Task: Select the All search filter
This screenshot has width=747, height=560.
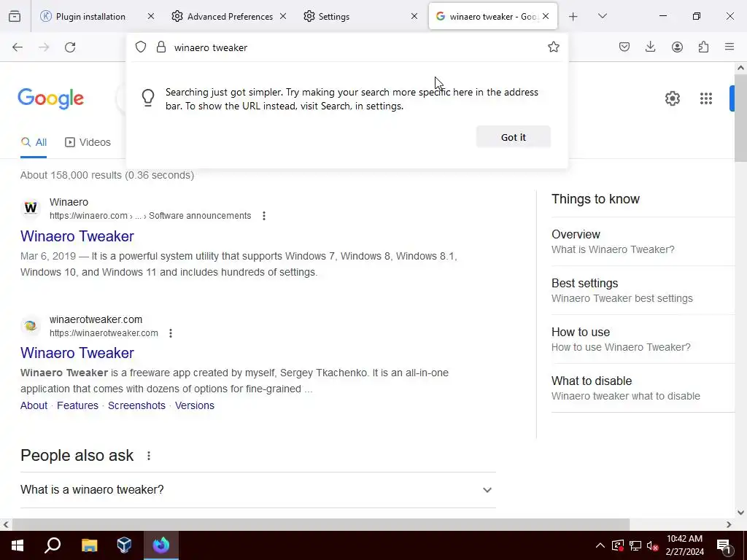Action: (x=34, y=142)
